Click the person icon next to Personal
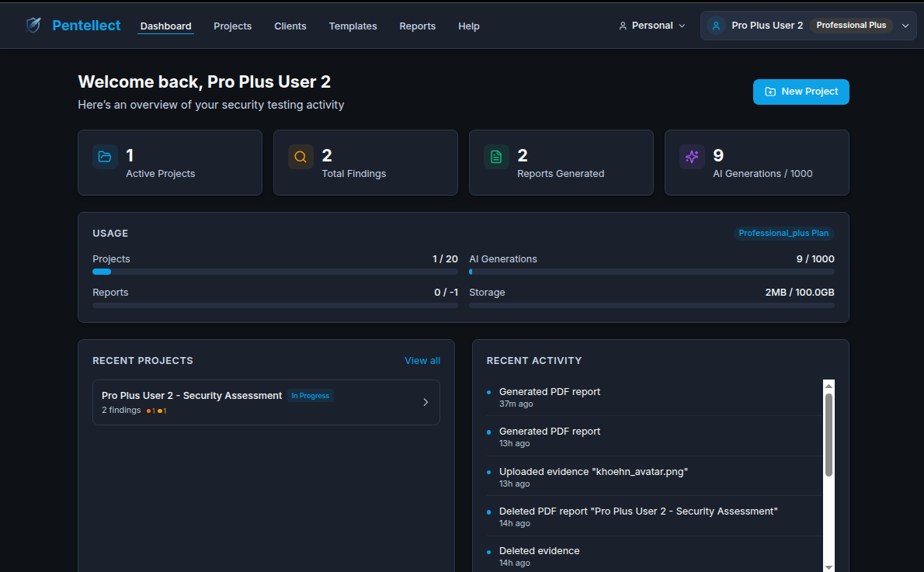The image size is (924, 572). [622, 26]
